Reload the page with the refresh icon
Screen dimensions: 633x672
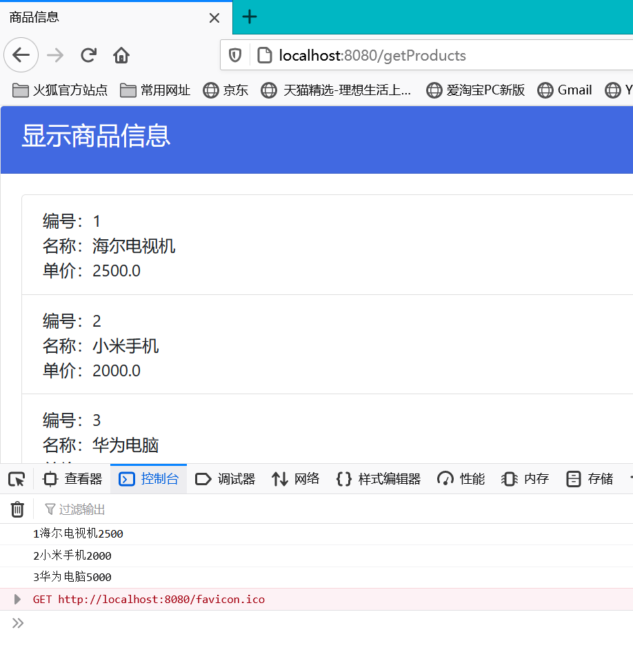89,55
